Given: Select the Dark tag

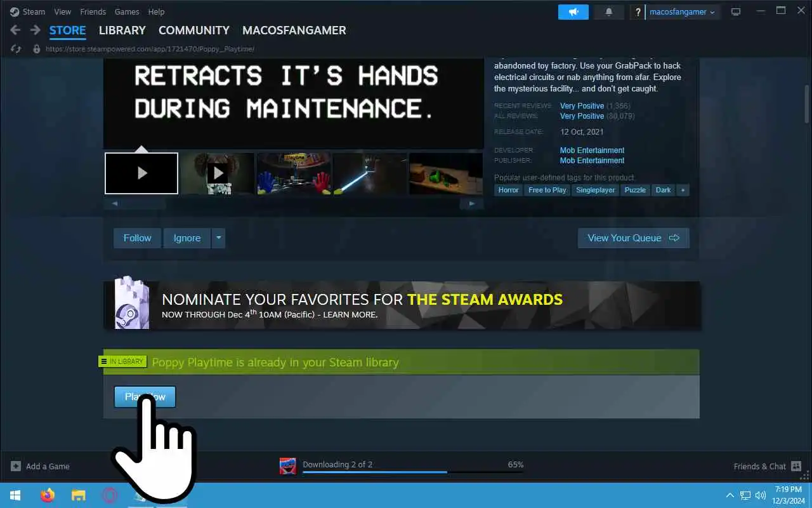Looking at the screenshot, I should tap(663, 190).
